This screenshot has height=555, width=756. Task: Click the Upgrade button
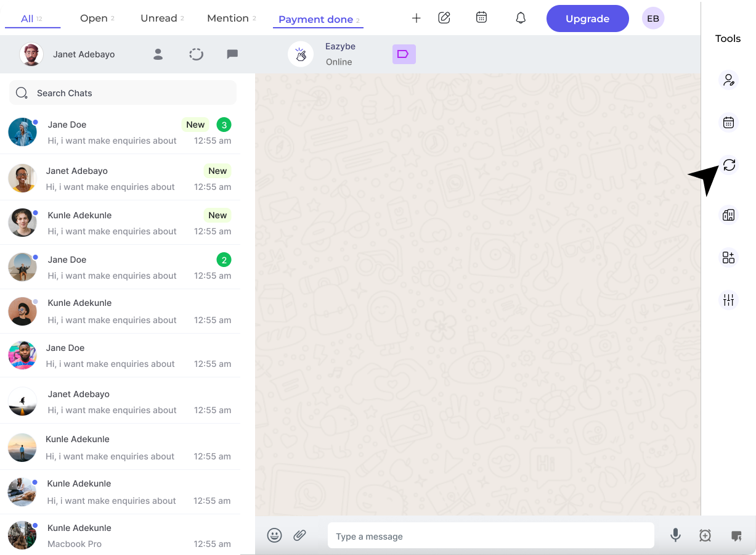coord(587,18)
